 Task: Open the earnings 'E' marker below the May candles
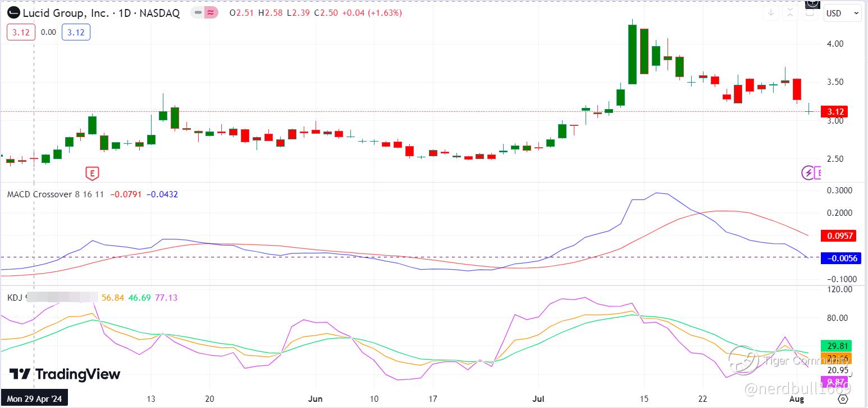pyautogui.click(x=92, y=173)
